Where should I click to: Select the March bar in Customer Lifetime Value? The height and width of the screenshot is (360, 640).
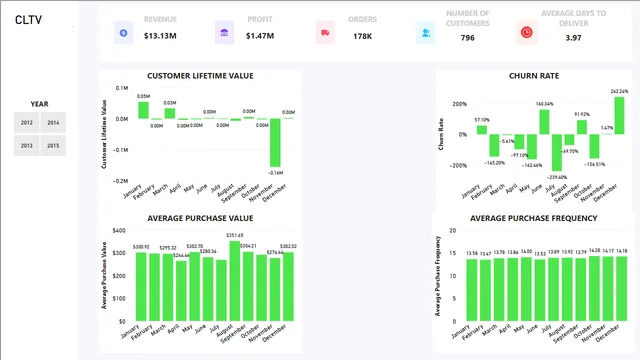(x=170, y=113)
